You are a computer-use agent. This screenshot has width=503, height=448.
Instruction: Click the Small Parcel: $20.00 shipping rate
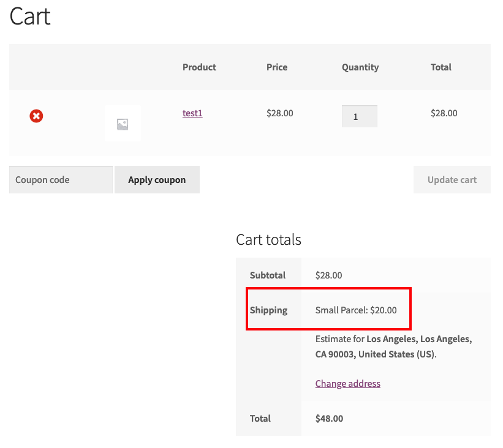coord(356,310)
